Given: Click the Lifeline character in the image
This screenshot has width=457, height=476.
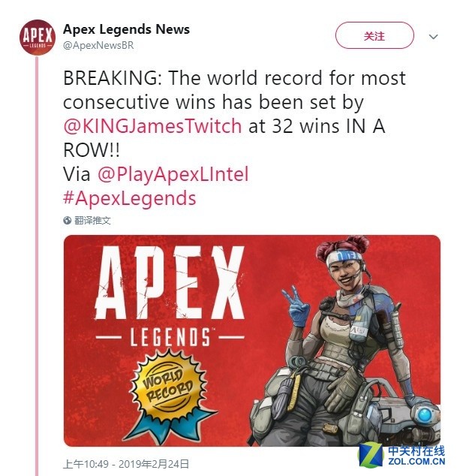Looking at the screenshot, I should [346, 340].
